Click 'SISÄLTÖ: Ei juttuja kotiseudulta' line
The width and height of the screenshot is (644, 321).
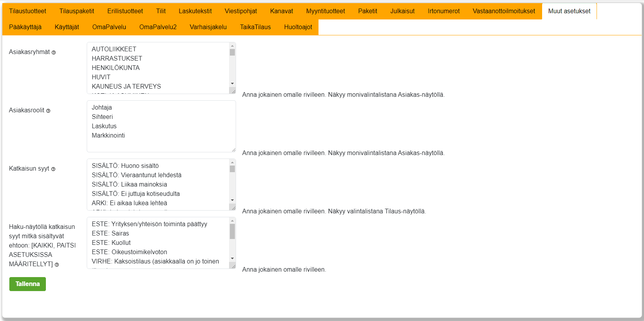[x=136, y=194]
